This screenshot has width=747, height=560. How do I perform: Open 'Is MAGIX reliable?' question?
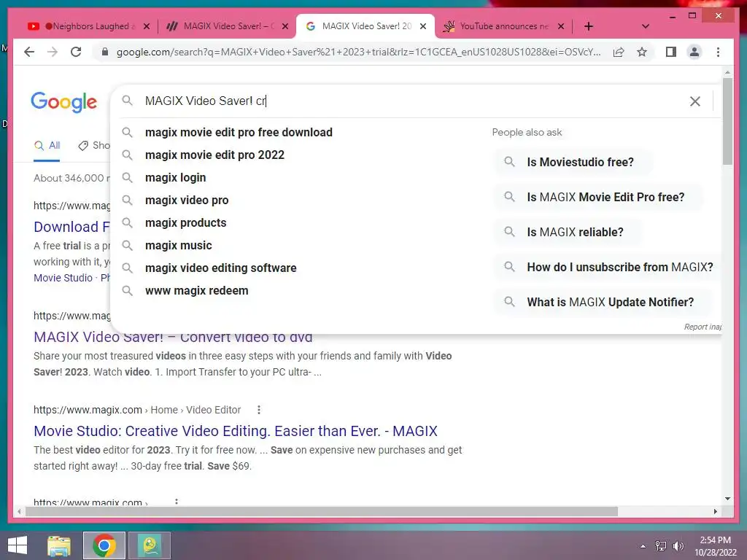pyautogui.click(x=568, y=232)
